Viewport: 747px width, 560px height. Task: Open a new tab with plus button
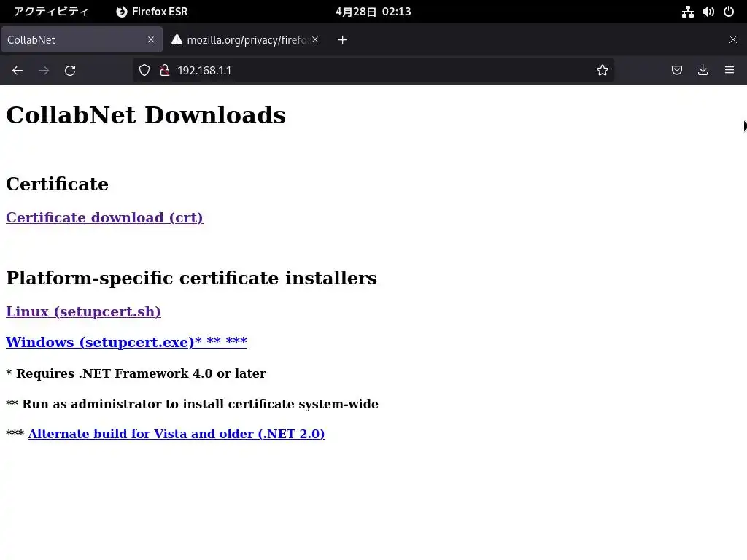click(x=343, y=40)
